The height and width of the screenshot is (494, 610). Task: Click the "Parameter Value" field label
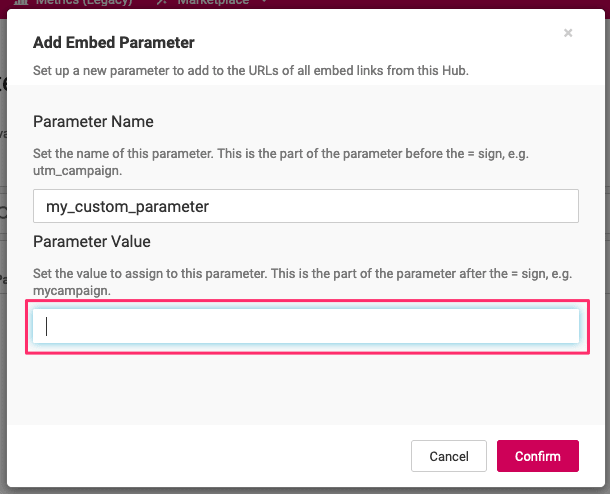click(x=92, y=242)
